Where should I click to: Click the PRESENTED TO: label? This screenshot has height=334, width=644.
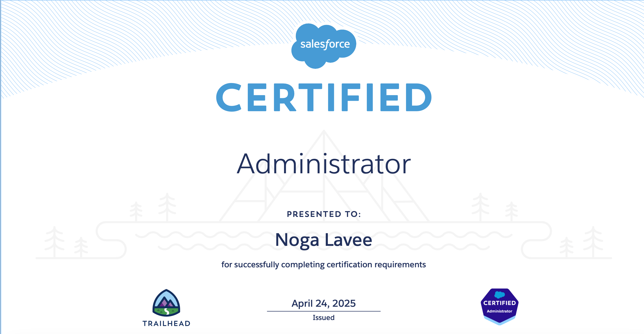coord(324,214)
